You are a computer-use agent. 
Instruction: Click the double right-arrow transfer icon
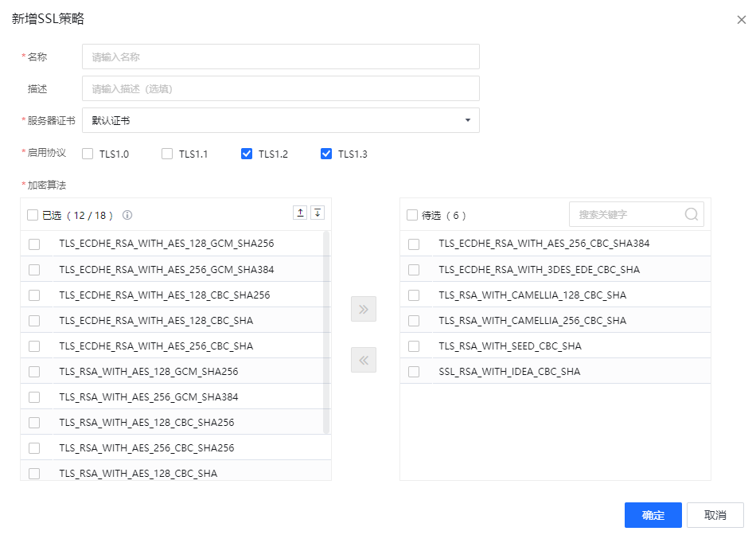[363, 309]
